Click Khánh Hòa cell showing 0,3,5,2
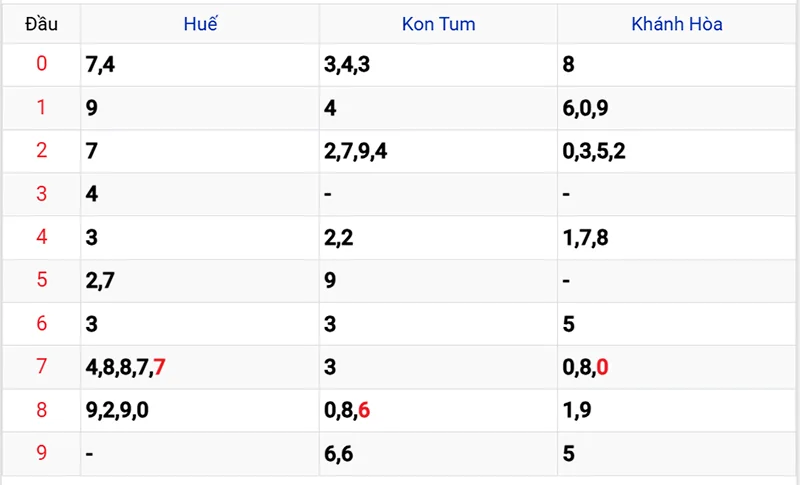The height and width of the screenshot is (485, 800). point(677,151)
